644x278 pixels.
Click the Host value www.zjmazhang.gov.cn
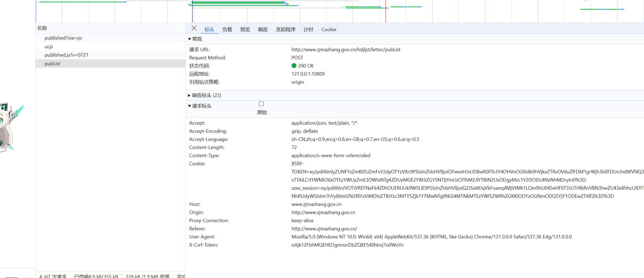[316, 204]
